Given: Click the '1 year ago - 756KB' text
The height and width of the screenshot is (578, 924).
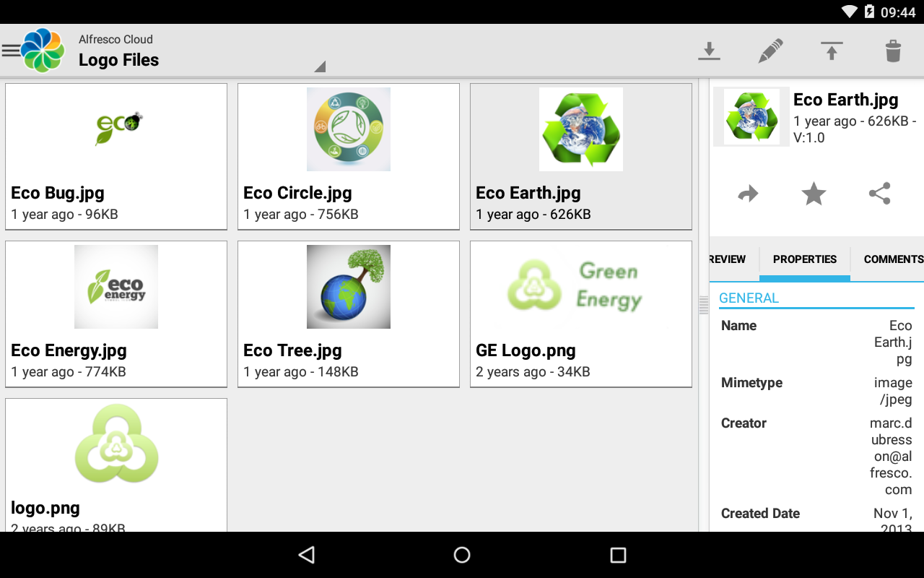Looking at the screenshot, I should point(301,215).
